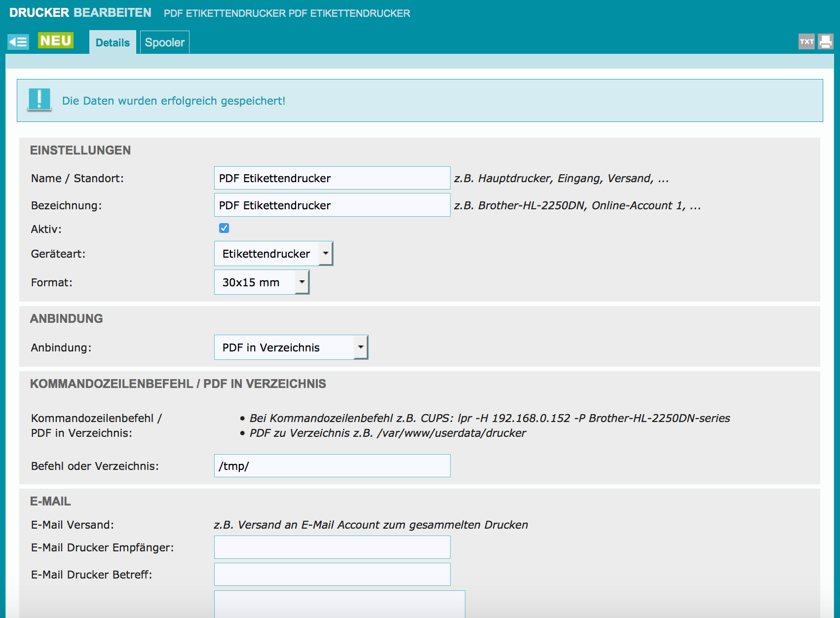Click the green NEU icon

point(56,41)
